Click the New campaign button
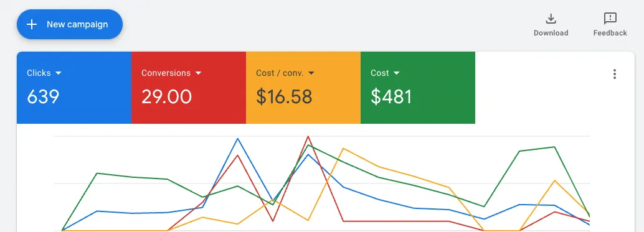This screenshot has height=232, width=644. (x=69, y=24)
